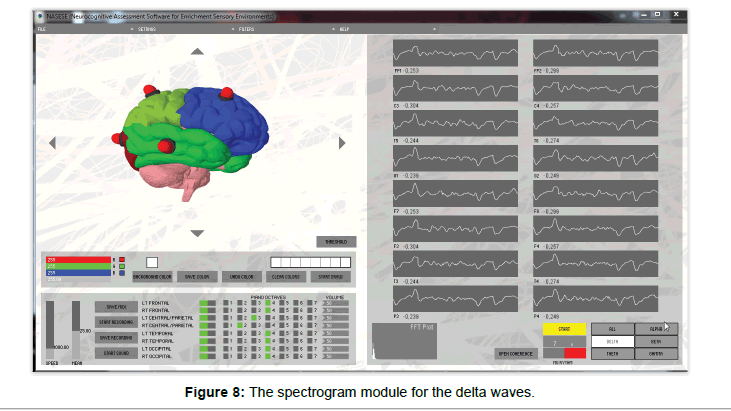Click the red electrode on the blue lobe
This screenshot has height=411, width=731.
(x=226, y=93)
